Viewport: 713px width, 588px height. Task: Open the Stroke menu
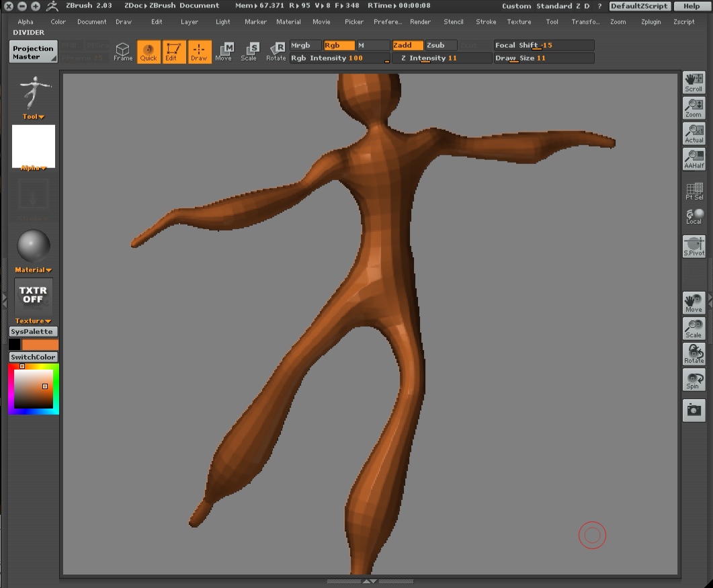(x=485, y=22)
